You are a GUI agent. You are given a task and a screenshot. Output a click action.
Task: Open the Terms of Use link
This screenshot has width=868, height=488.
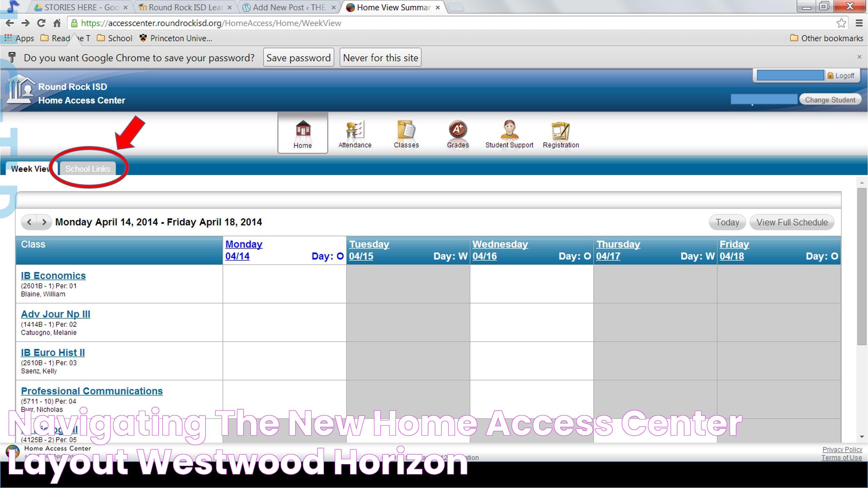pos(841,458)
